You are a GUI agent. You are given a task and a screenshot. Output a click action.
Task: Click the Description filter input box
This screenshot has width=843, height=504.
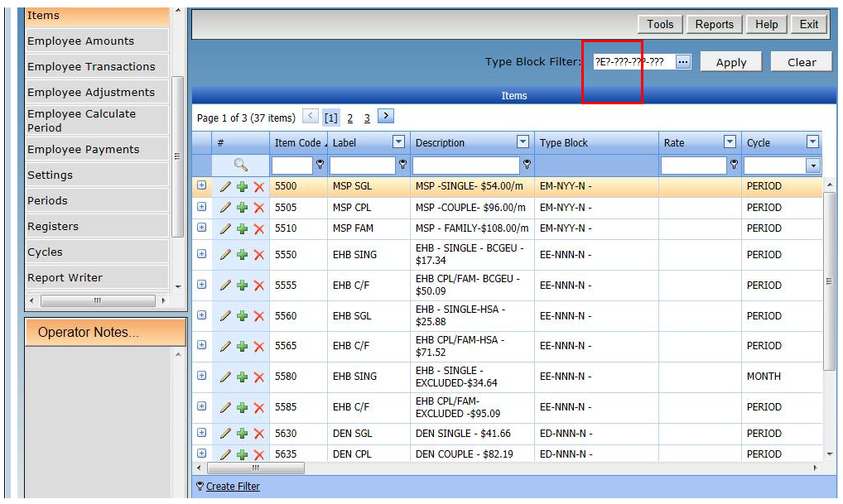(466, 166)
